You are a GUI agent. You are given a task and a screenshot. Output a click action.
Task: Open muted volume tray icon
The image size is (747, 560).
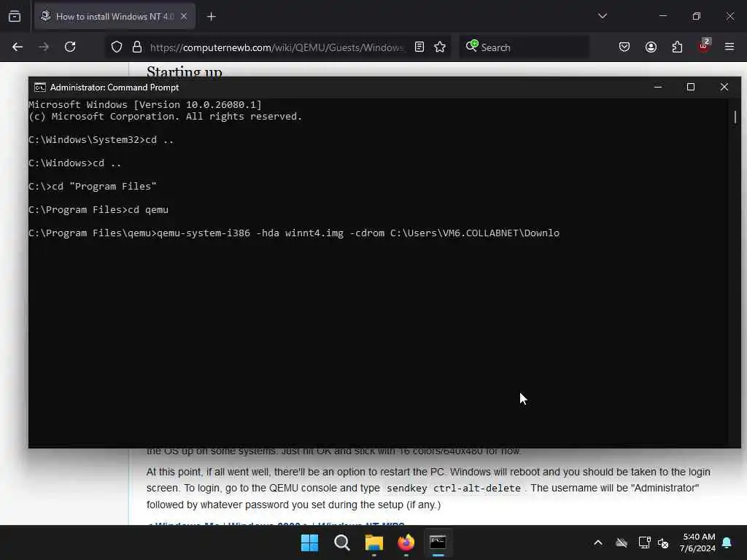click(663, 542)
